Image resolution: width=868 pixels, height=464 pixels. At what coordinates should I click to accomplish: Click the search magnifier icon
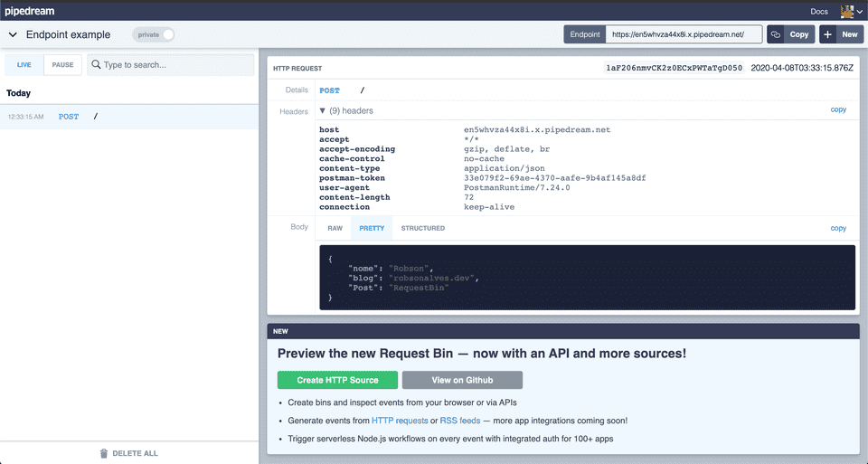pos(96,64)
